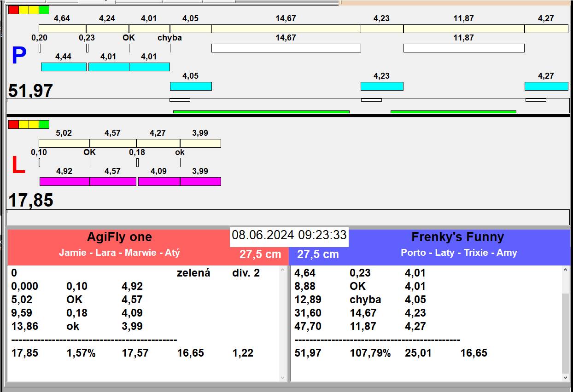
Task: Click the 107,79% value in Frenky's Funny summary
Action: coord(370,353)
